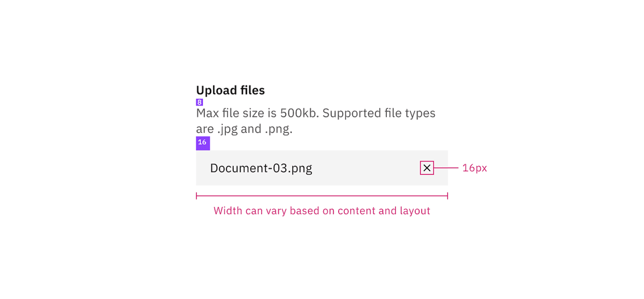Click the right end tick of width line

coord(447,196)
